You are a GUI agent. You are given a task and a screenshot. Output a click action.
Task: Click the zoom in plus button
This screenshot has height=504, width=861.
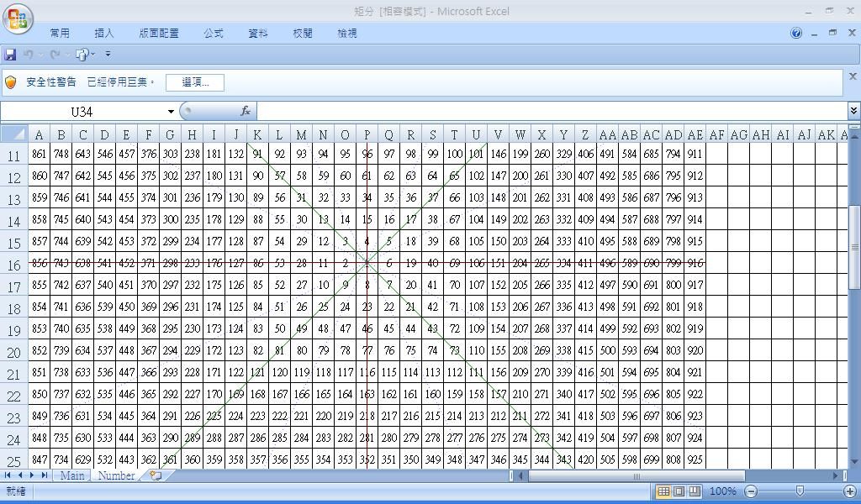tap(850, 492)
